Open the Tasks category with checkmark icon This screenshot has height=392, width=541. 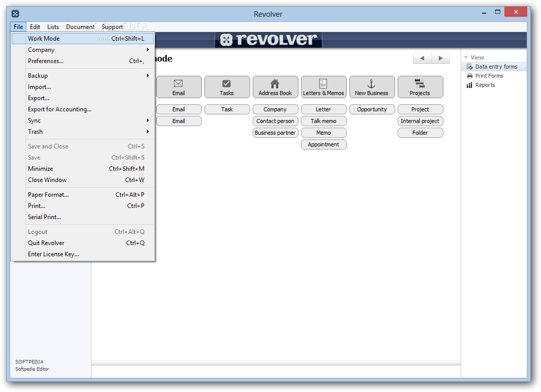227,87
